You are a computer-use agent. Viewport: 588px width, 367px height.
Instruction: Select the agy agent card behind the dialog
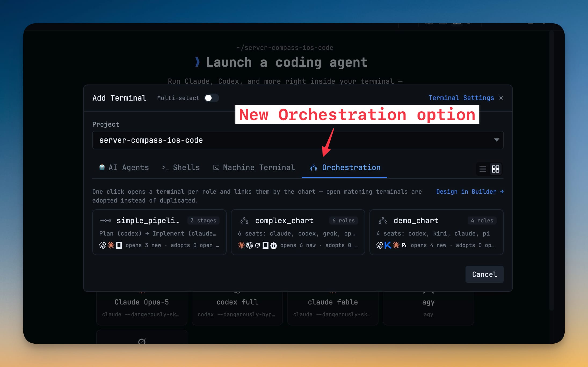point(429,308)
